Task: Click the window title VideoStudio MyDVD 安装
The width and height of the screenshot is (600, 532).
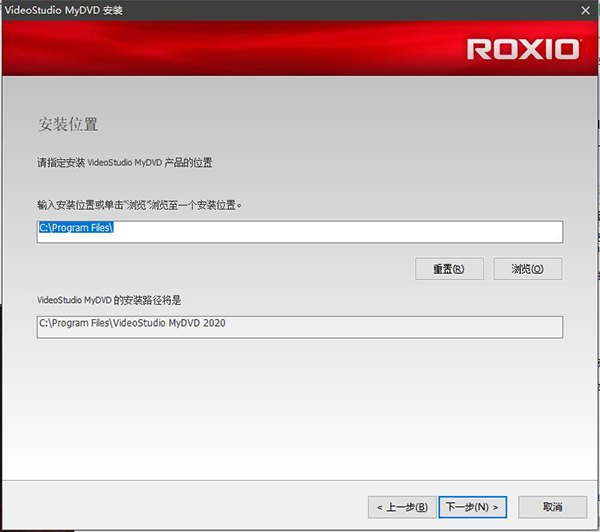Action: tap(64, 10)
